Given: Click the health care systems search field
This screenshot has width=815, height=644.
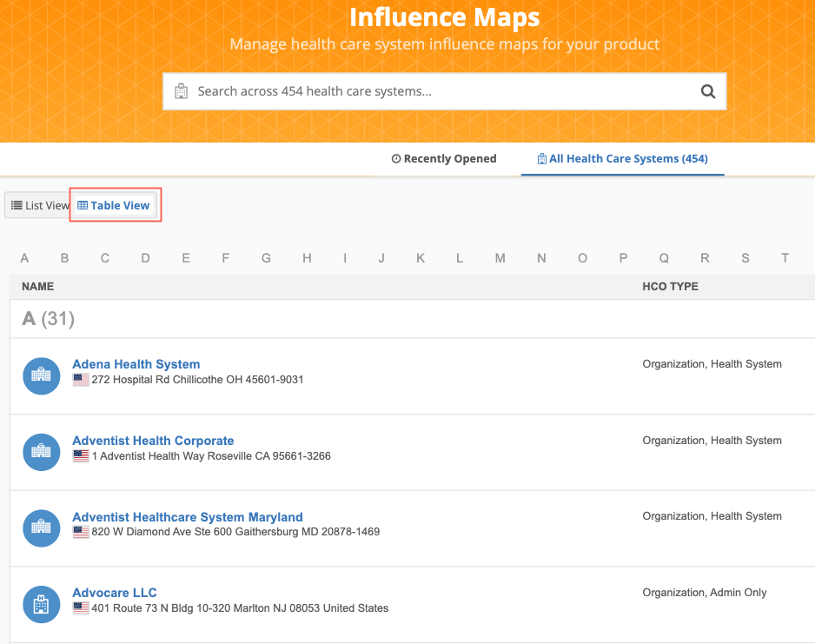Looking at the screenshot, I should point(444,91).
